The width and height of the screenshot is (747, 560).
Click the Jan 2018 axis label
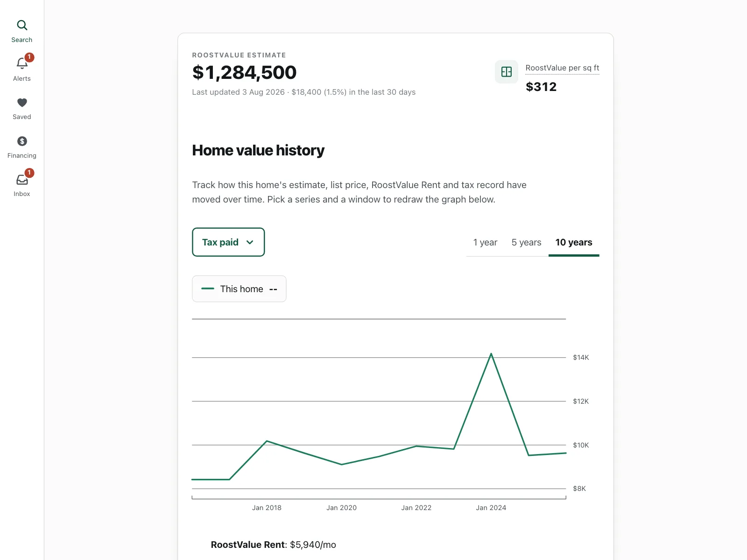point(267,508)
